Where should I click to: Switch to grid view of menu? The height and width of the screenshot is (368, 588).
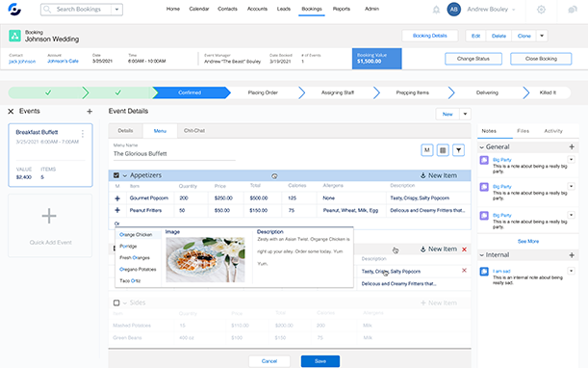pyautogui.click(x=443, y=150)
